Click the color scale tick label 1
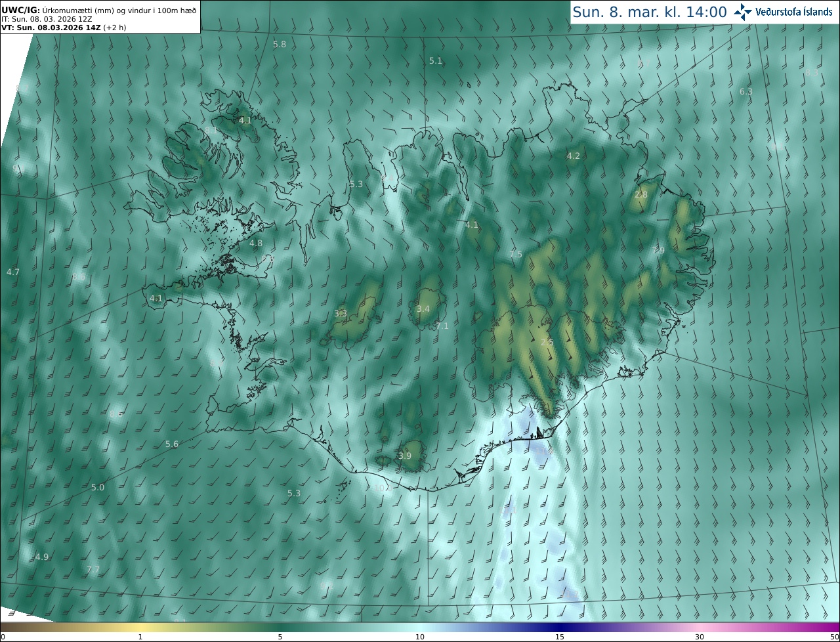 (x=140, y=637)
